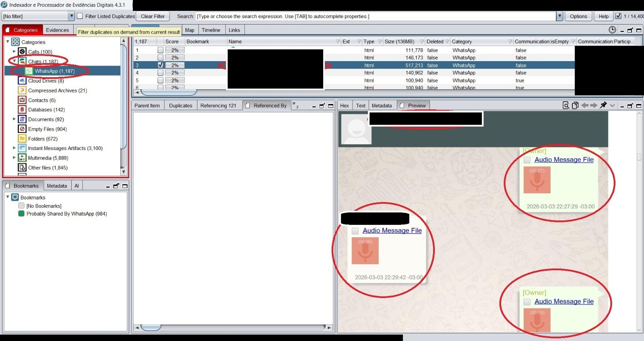Viewport: 644px width, 341px height.
Task: Click the horizontal scrollbar under the results table
Action: tap(168, 92)
